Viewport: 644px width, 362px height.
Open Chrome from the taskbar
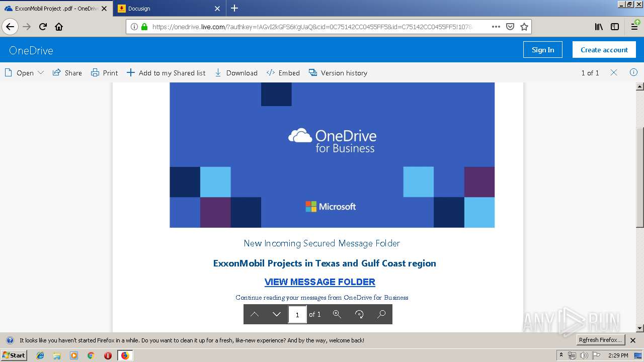(x=91, y=355)
